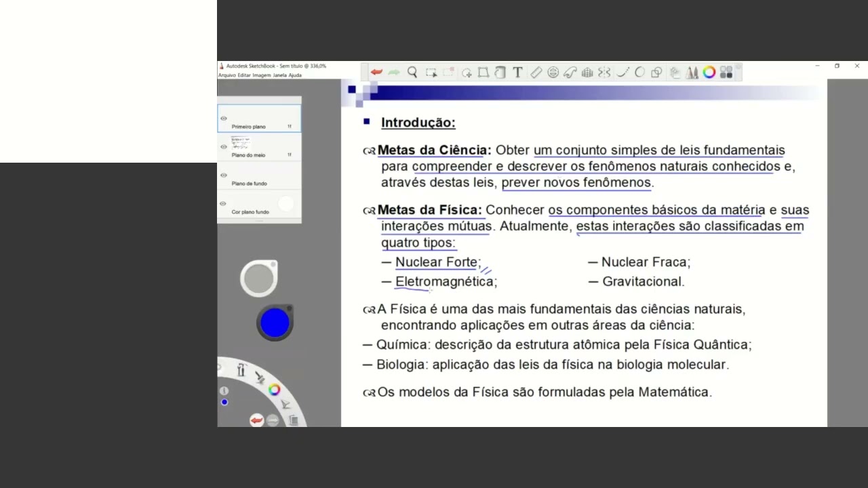
Task: Toggle the Symmetry tool
Action: [604, 73]
